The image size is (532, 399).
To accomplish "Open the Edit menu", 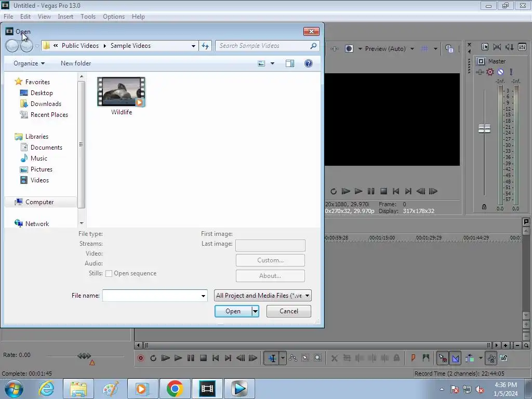I will click(x=25, y=16).
